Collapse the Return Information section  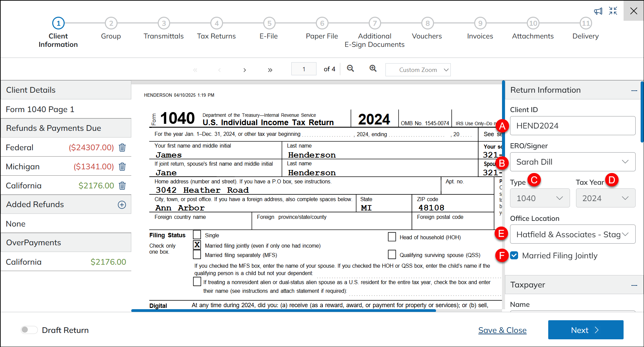[634, 90]
